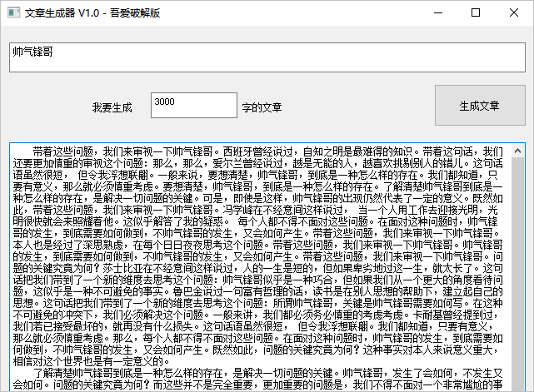534x392 pixels.
Task: Click the 生成文章 button
Action: (x=480, y=106)
